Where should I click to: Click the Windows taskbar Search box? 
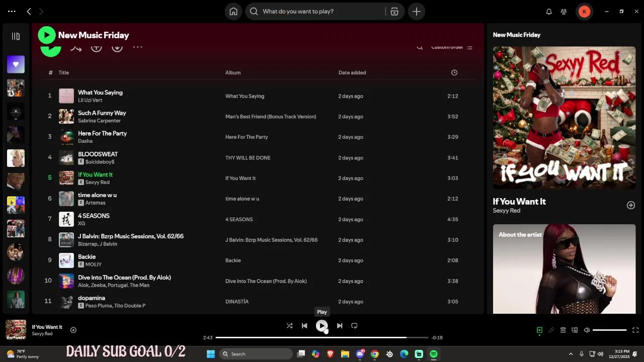tap(256, 354)
